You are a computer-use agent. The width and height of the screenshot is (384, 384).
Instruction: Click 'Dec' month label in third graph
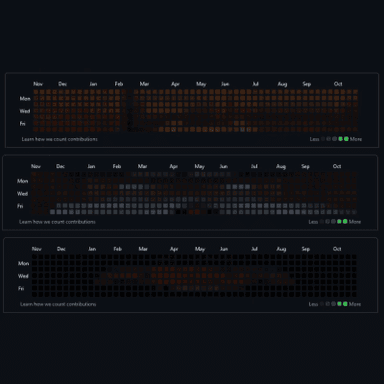[61, 249]
